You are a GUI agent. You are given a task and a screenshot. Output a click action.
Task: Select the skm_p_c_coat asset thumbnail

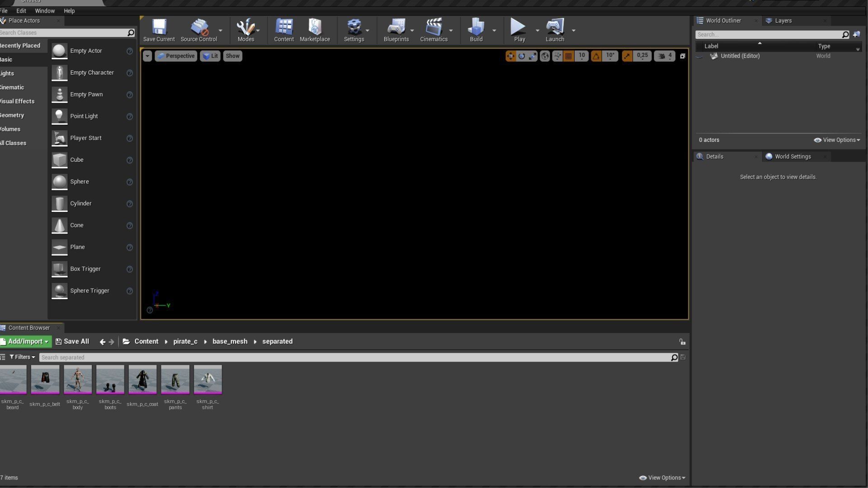[x=142, y=380]
